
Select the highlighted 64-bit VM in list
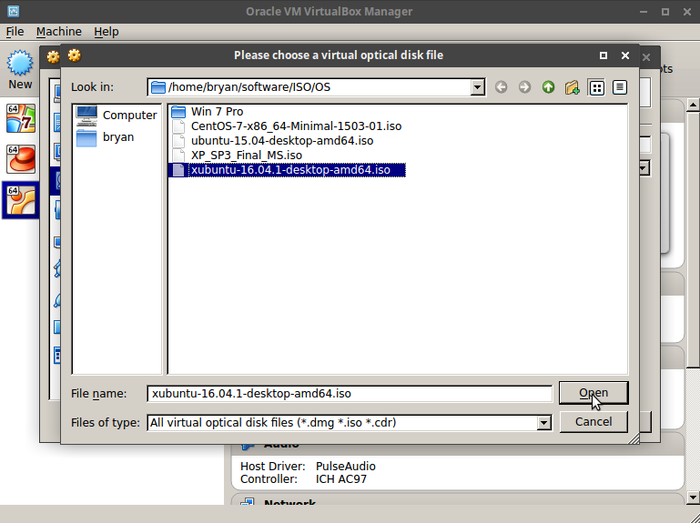(x=21, y=200)
